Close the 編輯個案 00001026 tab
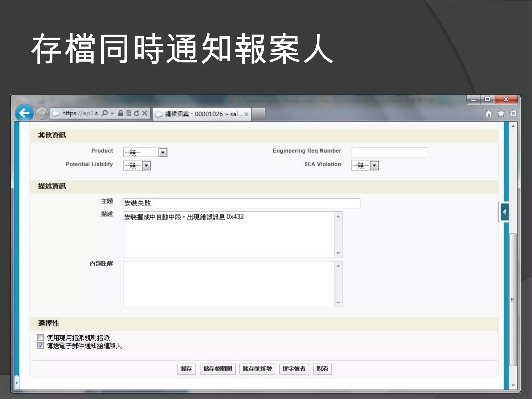 click(x=246, y=114)
